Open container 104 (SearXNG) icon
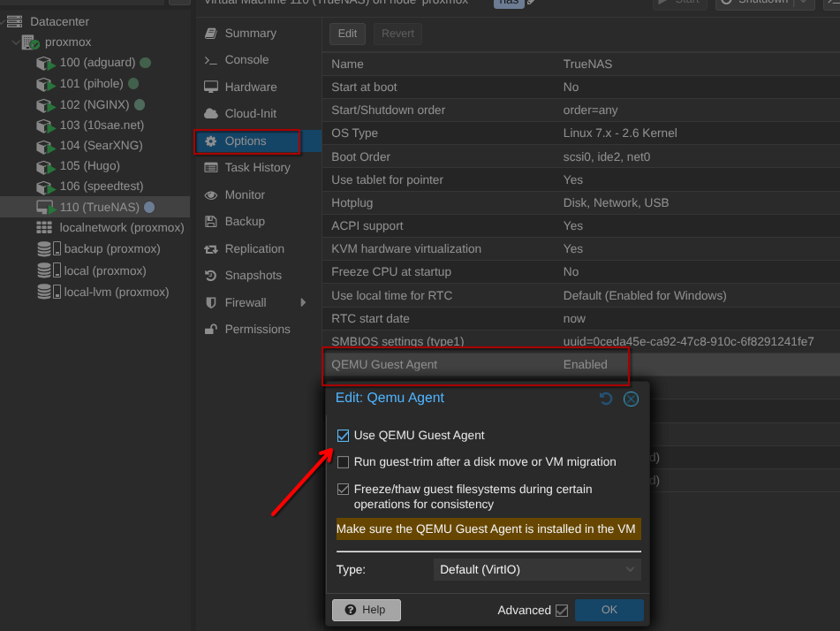 pos(46,146)
